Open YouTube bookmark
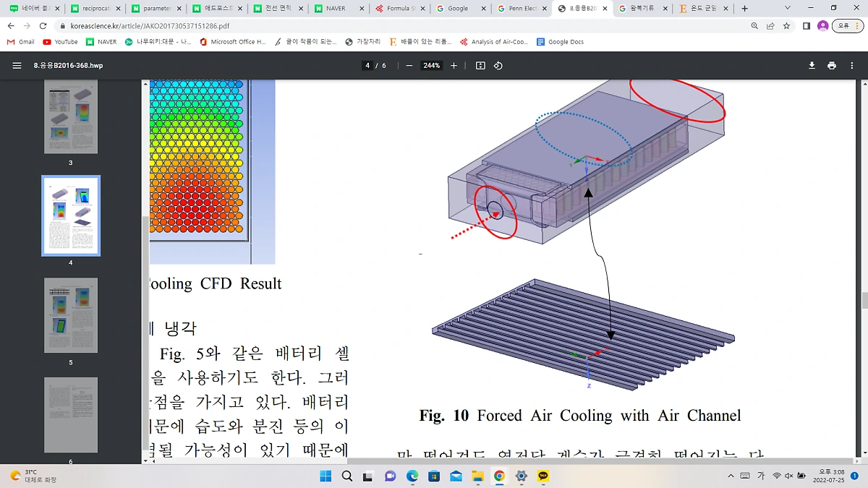The height and width of the screenshot is (488, 868). point(60,42)
